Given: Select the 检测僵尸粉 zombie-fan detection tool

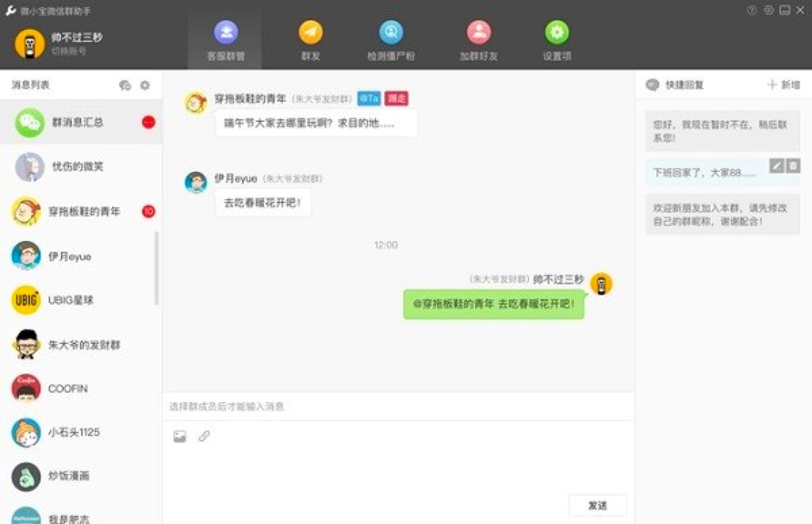Looking at the screenshot, I should pos(390,39).
